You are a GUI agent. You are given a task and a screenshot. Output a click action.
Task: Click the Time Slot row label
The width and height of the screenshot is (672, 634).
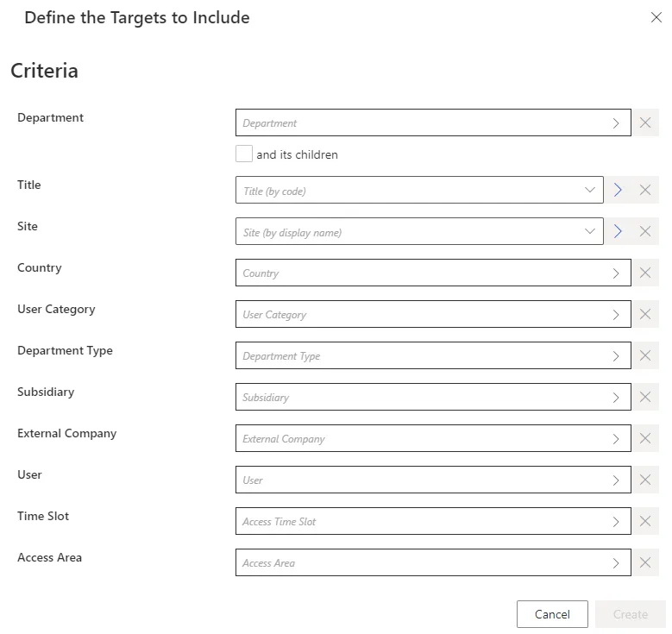43,516
